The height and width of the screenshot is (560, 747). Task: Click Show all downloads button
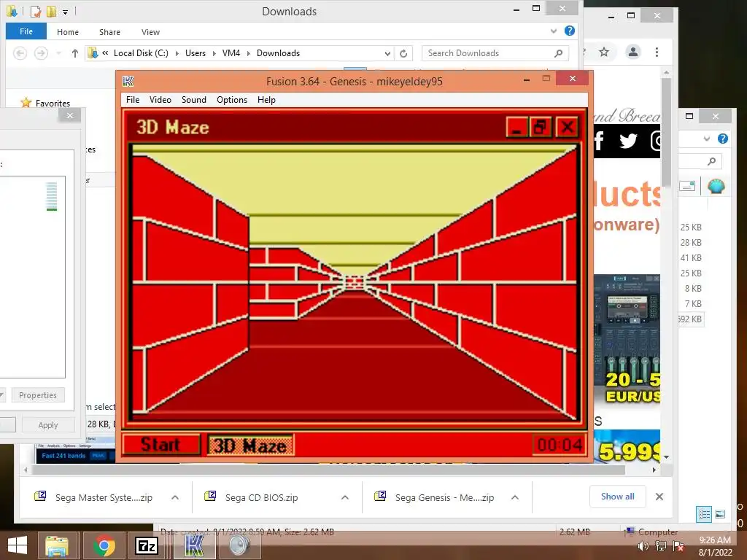coord(617,497)
